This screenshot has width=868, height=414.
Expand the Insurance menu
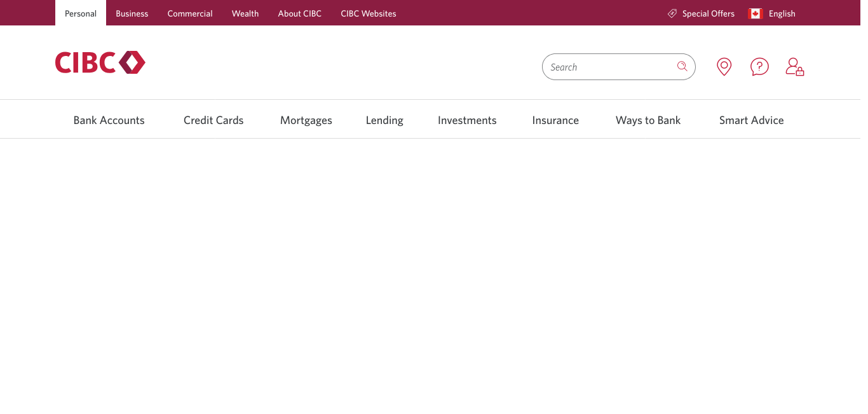click(555, 120)
